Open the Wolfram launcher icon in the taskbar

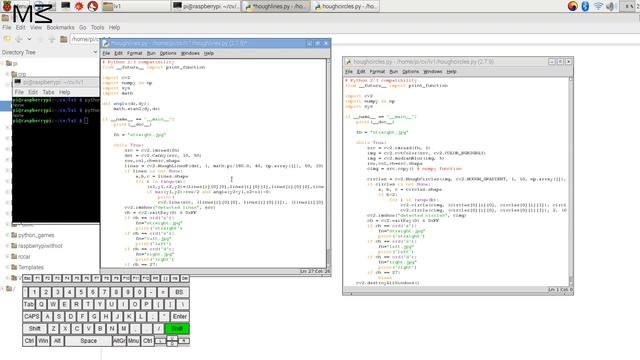[93, 6]
